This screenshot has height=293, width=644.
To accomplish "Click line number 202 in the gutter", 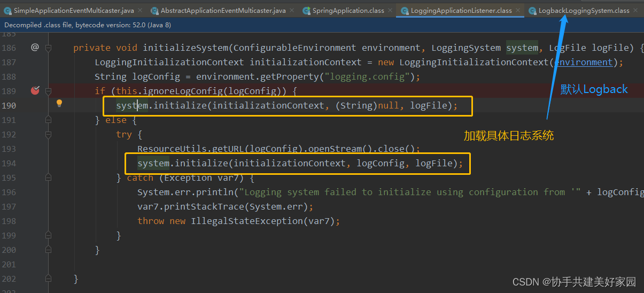I will click(9, 279).
